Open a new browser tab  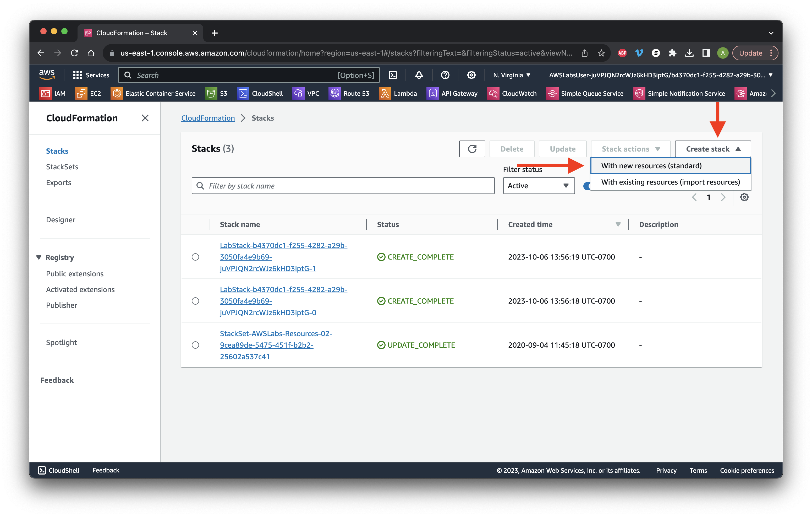point(215,33)
